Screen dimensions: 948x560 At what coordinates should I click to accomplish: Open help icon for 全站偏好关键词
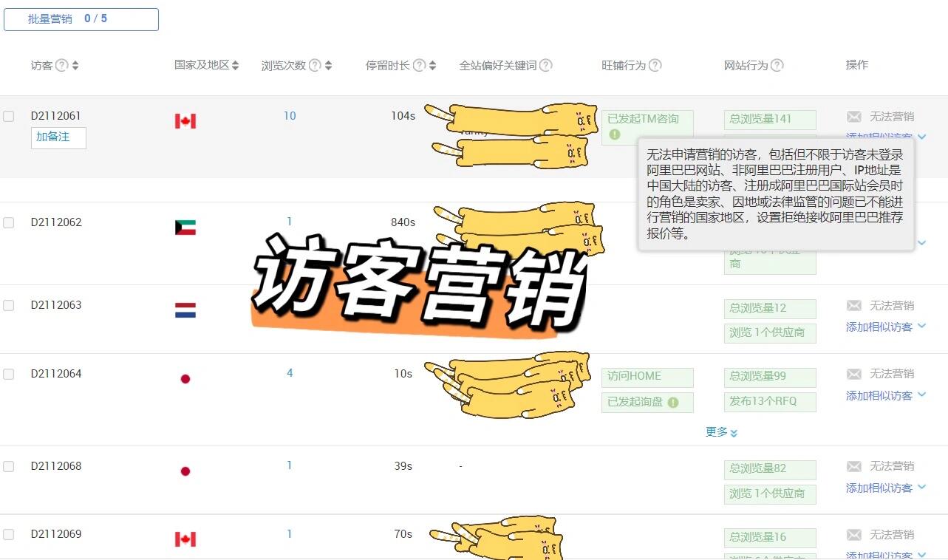(x=546, y=65)
